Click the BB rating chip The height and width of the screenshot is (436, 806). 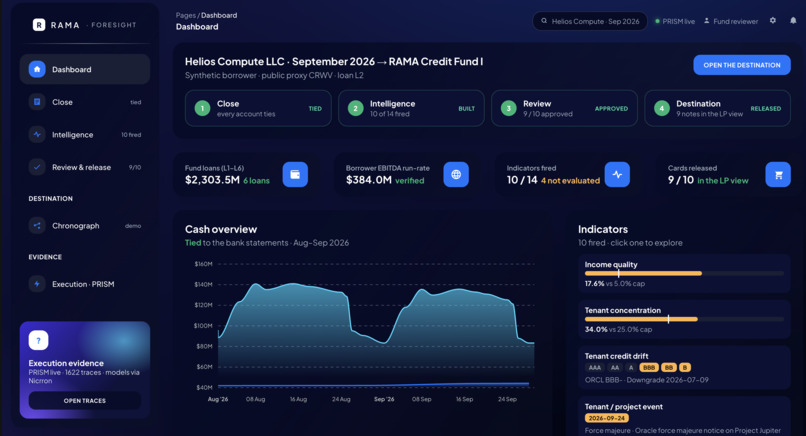[x=669, y=368]
